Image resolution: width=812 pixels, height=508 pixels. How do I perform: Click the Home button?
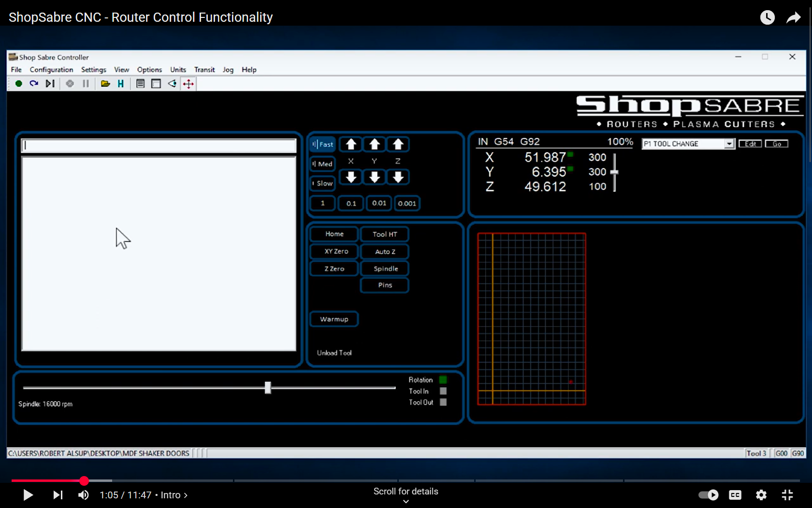point(334,234)
